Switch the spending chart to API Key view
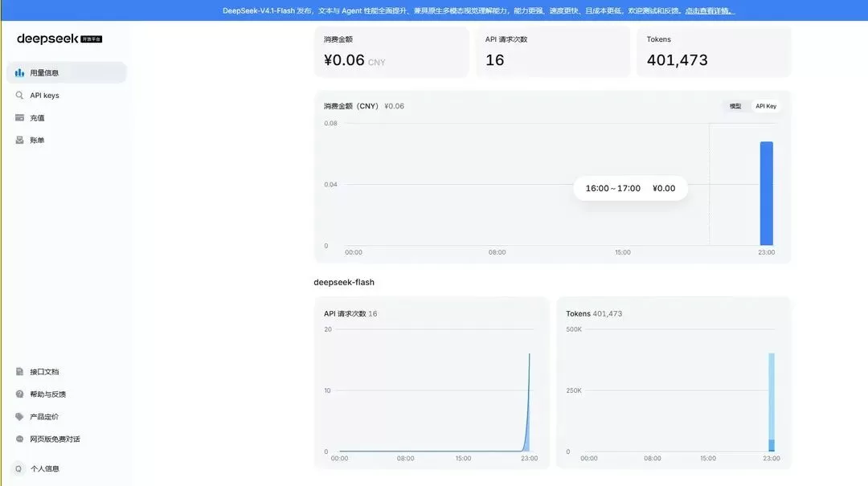Screen dimensions: 868x486 (766, 106)
